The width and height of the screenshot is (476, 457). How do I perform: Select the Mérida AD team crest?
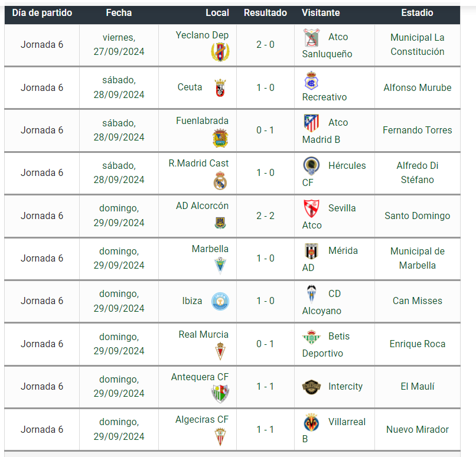[311, 251]
